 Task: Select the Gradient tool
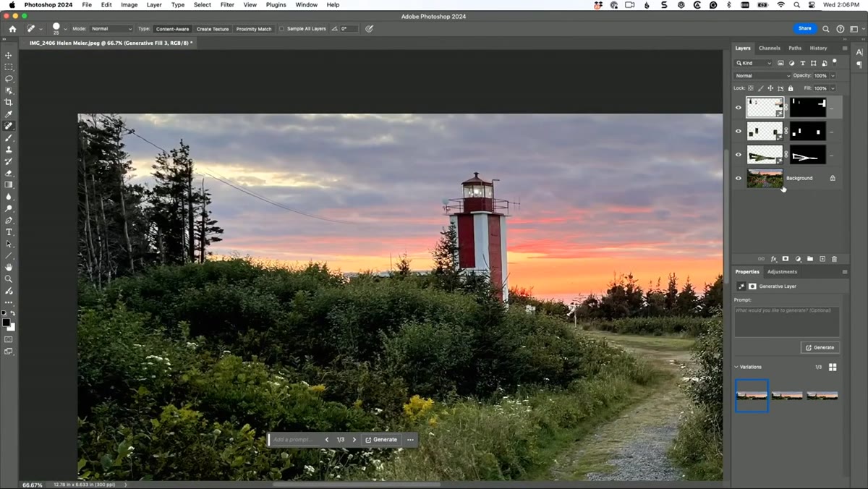(9, 184)
